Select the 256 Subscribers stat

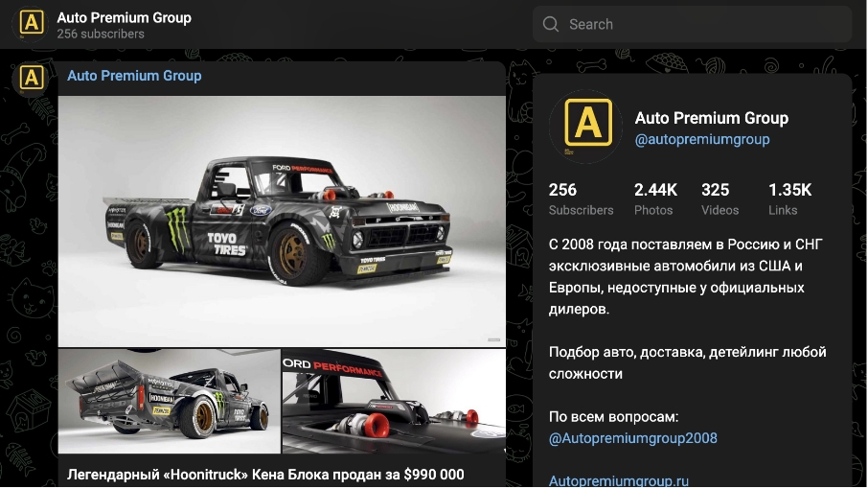tap(581, 199)
